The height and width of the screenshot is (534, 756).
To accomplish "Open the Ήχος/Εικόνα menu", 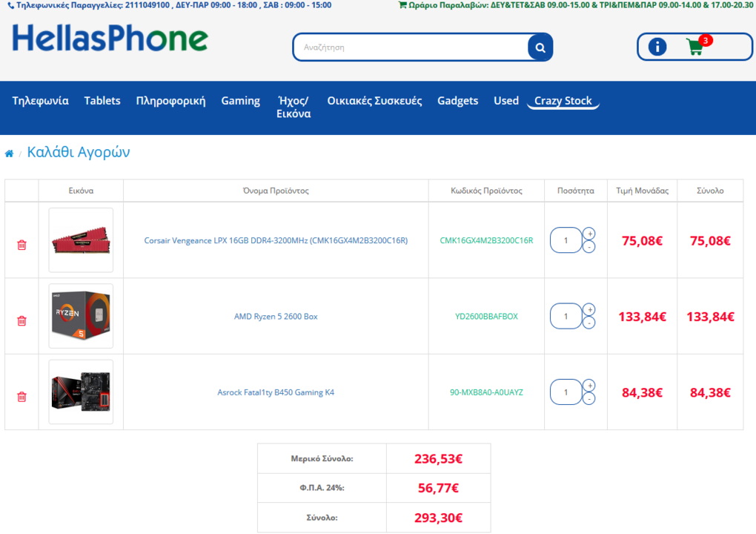I will (x=294, y=107).
